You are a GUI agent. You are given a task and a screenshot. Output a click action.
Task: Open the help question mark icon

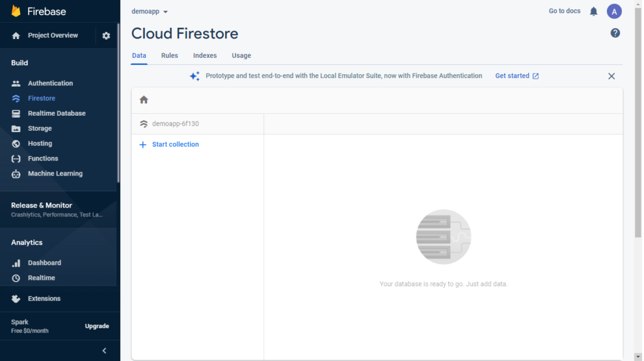point(615,33)
